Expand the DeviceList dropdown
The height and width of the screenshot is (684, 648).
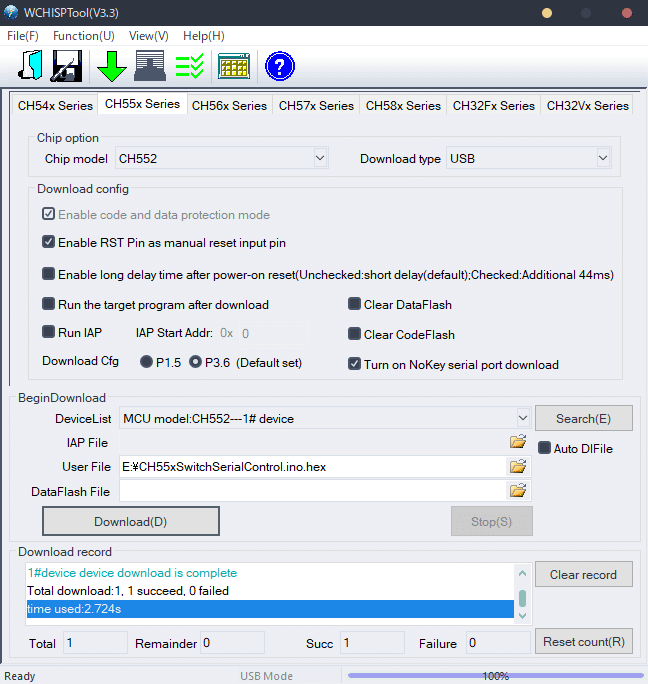523,418
